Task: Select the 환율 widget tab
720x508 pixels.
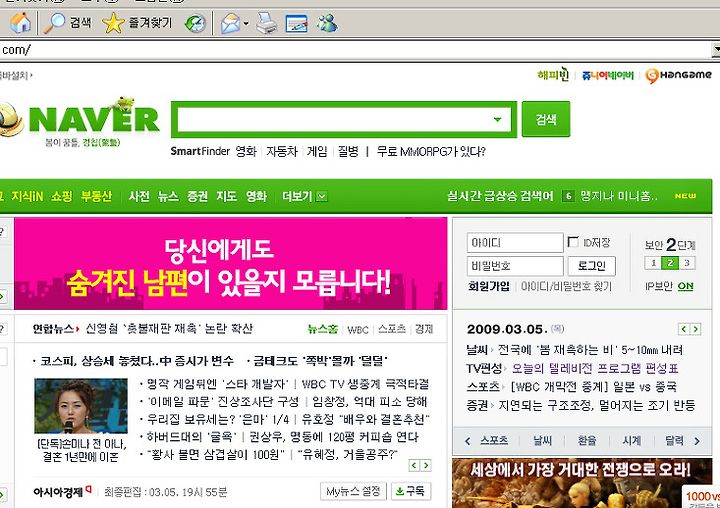Action: [587, 440]
